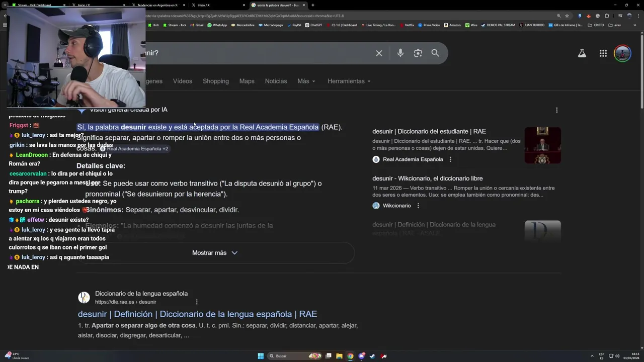644x362 pixels.
Task: Open the JUAN TURRITO bookmark
Action: click(x=531, y=25)
